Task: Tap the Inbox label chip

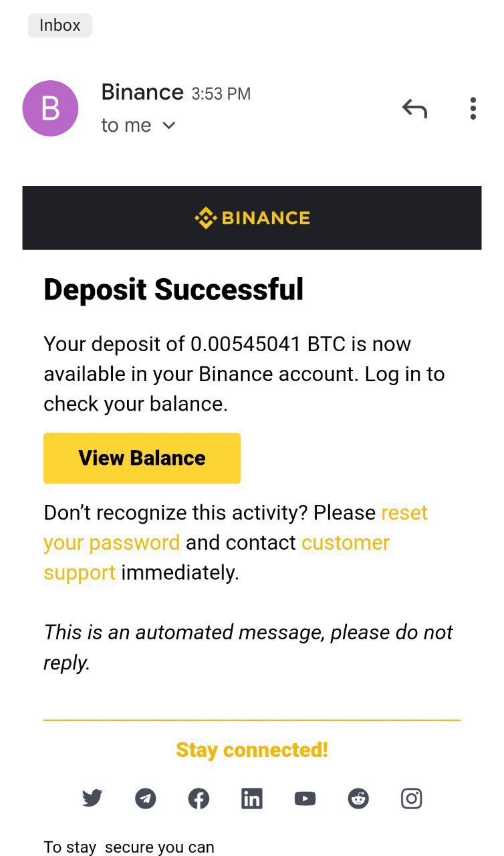Action: (x=60, y=25)
